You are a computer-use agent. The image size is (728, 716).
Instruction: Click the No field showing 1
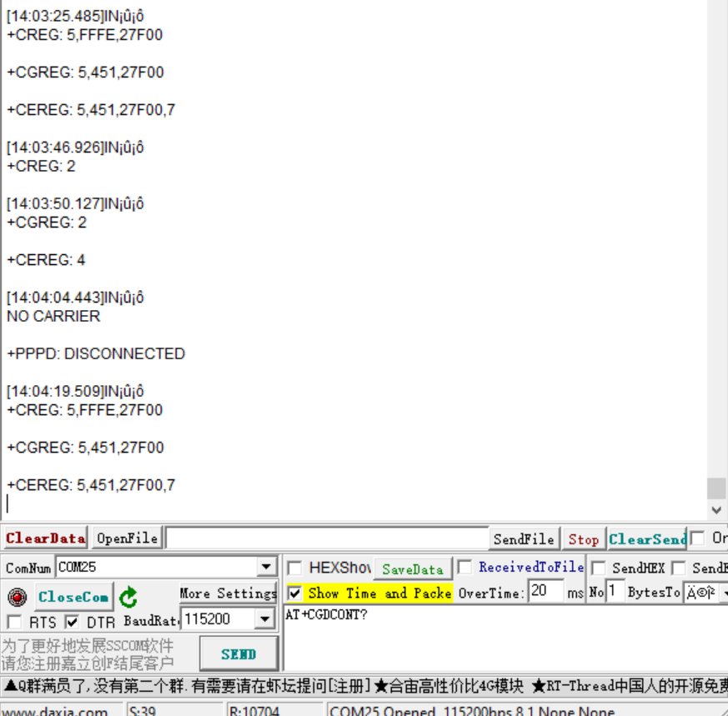pyautogui.click(x=615, y=591)
